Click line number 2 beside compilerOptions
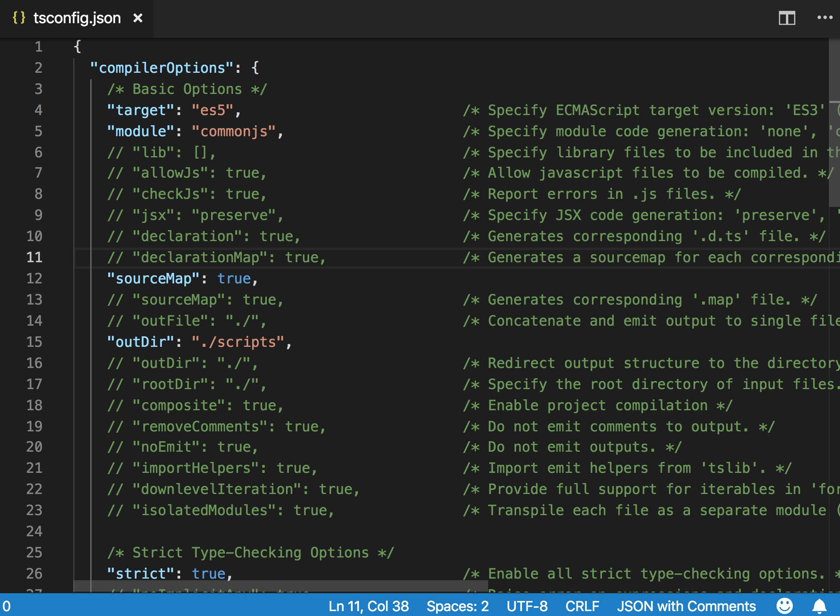Viewport: 840px width, 616px height. [x=38, y=68]
